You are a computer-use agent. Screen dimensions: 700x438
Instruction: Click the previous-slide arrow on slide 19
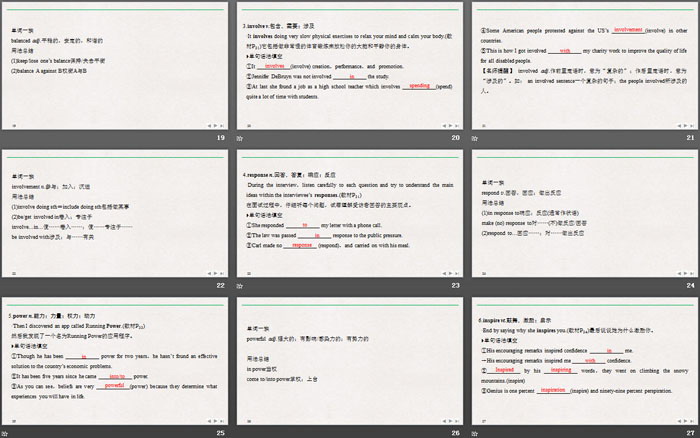tap(209, 126)
